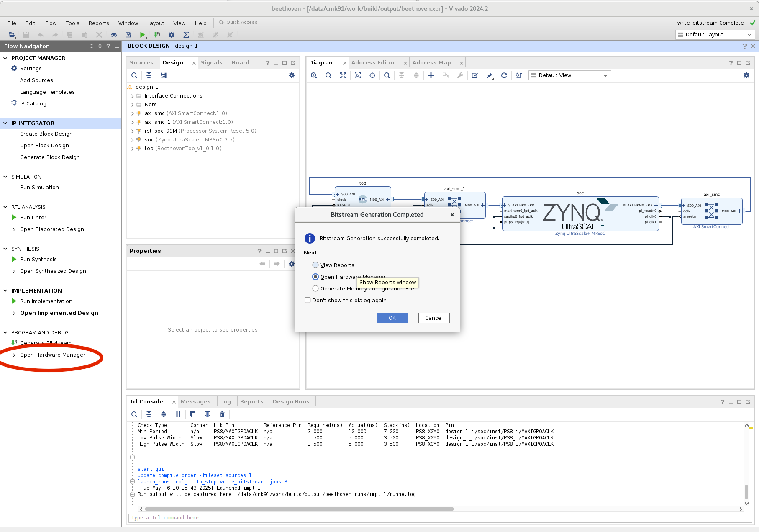Click the Tcl command input field
This screenshot has height=532, width=759.
tap(440, 518)
